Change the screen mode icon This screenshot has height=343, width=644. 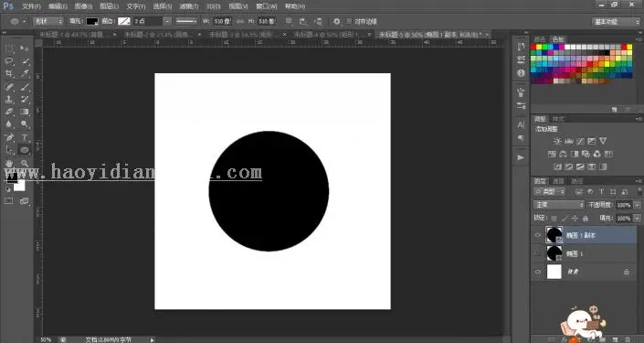click(25, 200)
